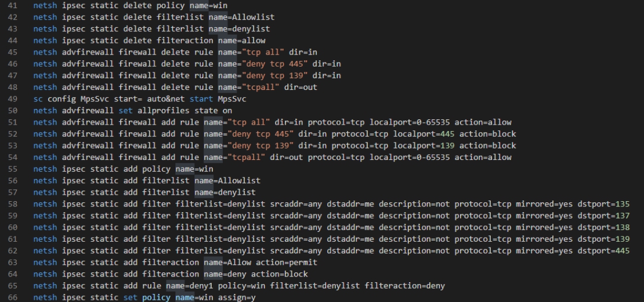
Task: Click line number 41 in the gutter
Action: [x=13, y=6]
